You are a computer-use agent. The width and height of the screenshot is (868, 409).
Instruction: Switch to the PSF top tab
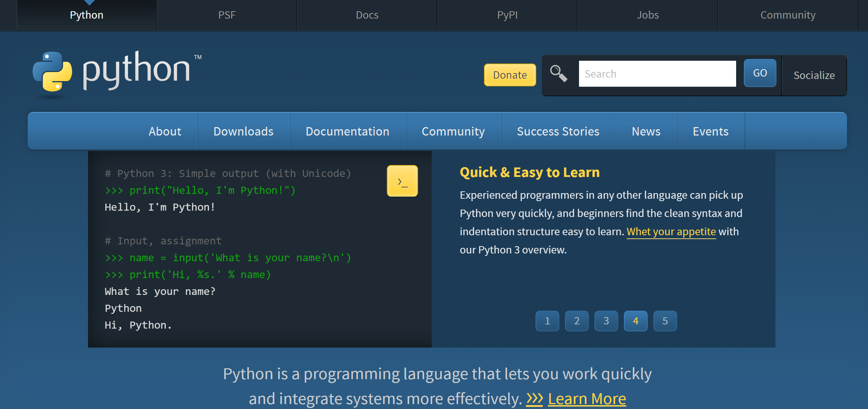[227, 15]
